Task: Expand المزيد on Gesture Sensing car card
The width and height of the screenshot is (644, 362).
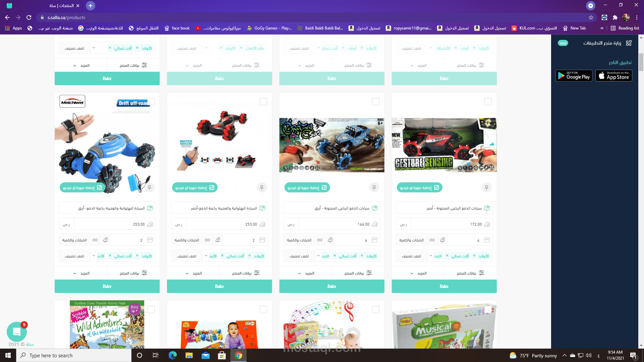Action: tap(418, 273)
